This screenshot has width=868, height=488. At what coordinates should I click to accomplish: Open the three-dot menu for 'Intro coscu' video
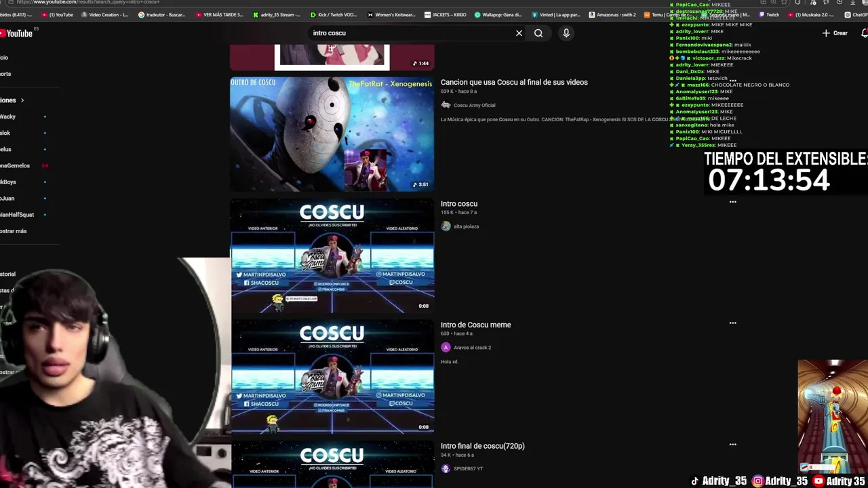(732, 202)
